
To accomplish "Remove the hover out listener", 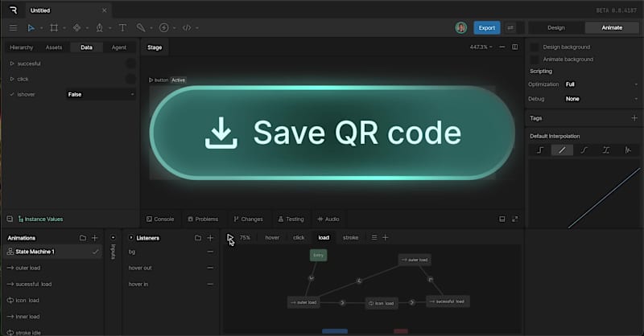I will tap(210, 268).
